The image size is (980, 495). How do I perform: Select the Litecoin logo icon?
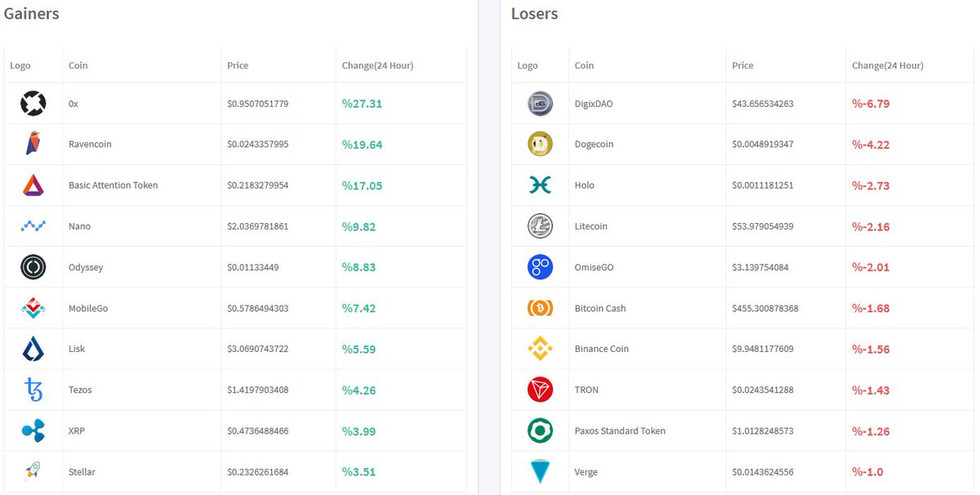539,225
